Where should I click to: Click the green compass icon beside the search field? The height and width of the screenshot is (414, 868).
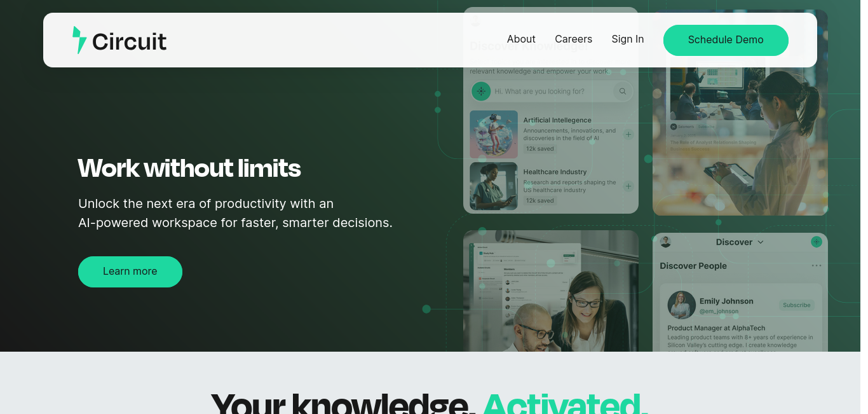(x=481, y=92)
